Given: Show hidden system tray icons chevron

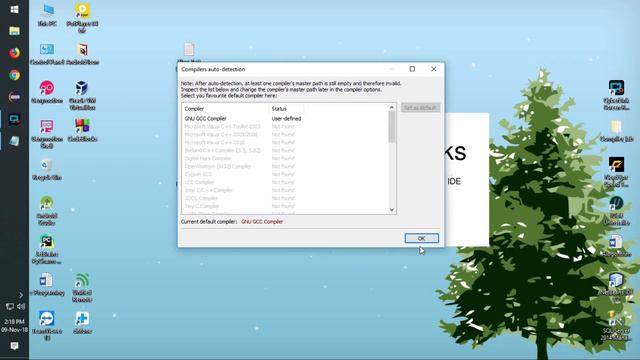Looking at the screenshot, I should (21, 295).
